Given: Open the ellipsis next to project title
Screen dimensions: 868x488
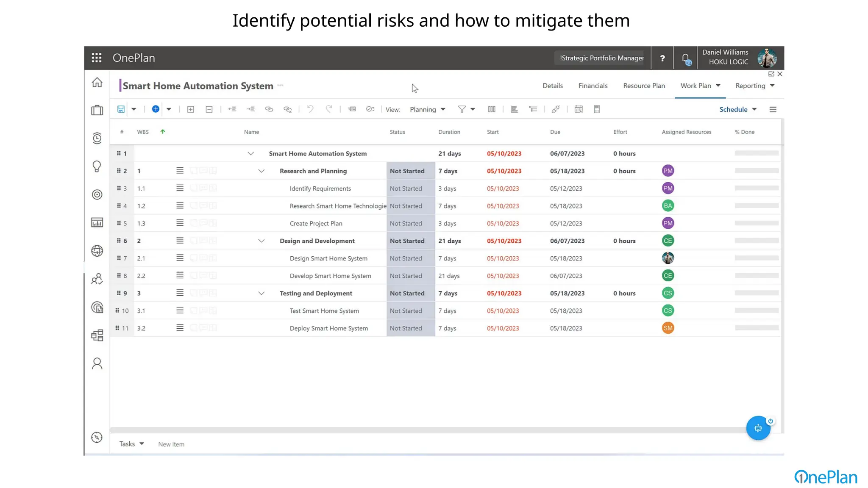Looking at the screenshot, I should [x=280, y=86].
